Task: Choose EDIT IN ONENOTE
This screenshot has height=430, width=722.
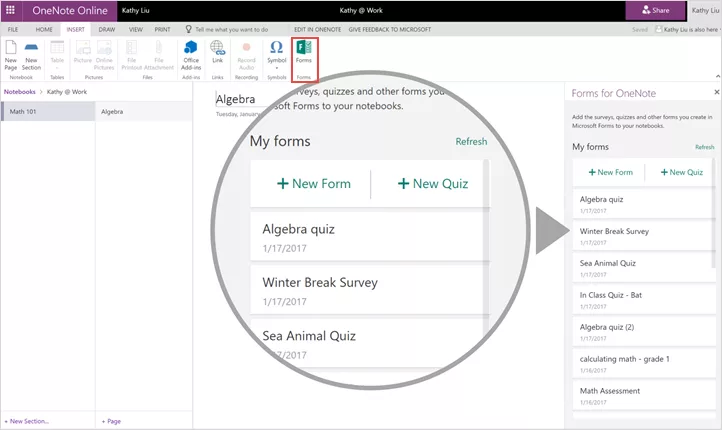Action: click(318, 29)
